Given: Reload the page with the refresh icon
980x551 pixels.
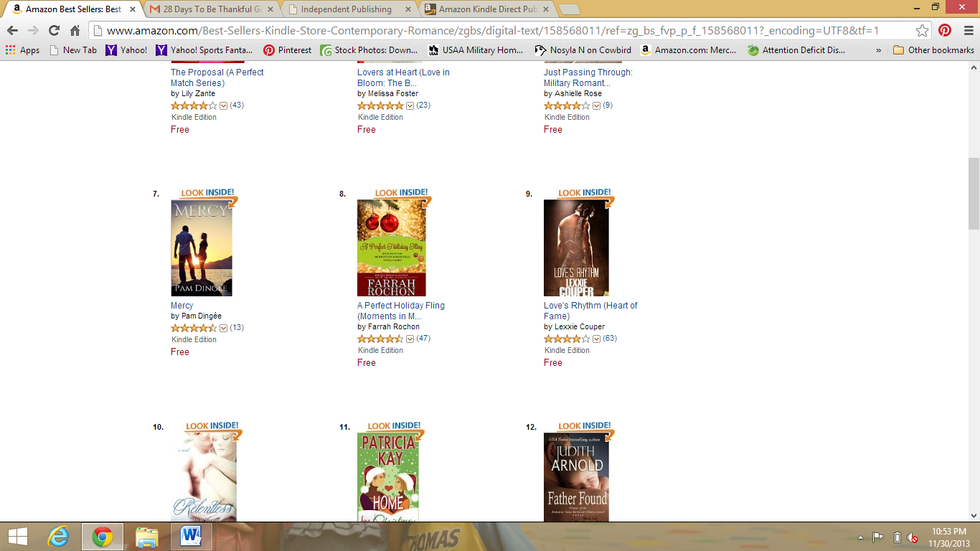Looking at the screenshot, I should (54, 30).
